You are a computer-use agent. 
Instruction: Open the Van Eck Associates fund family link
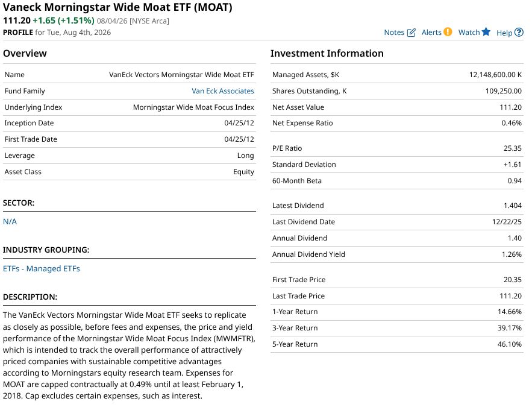[222, 91]
